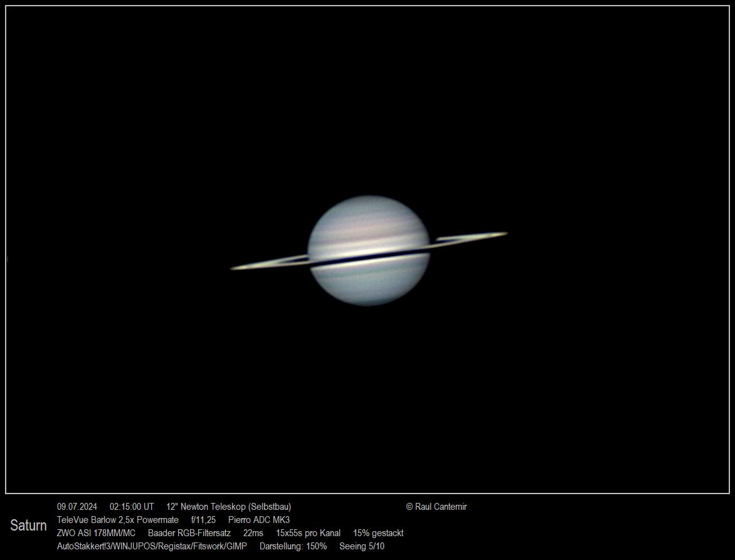Click the ZWO ASI 178MM/MC camera text
Screen dimensions: 735x560
(96, 533)
